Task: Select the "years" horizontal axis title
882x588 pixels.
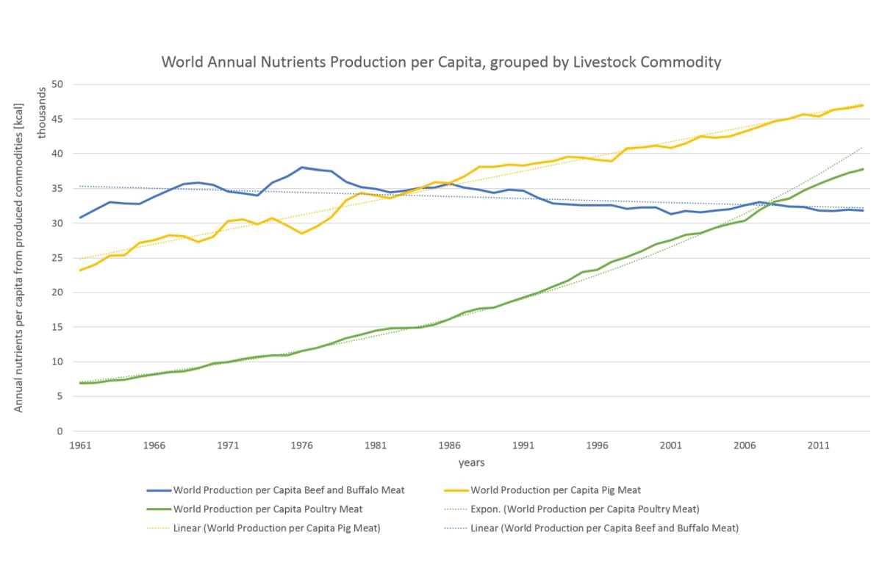Action: [x=471, y=463]
